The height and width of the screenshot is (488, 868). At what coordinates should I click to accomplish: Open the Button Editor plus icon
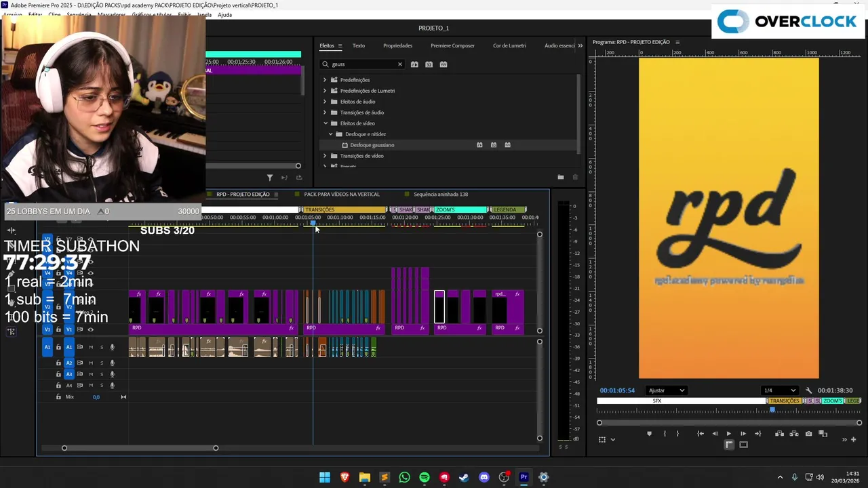(854, 439)
